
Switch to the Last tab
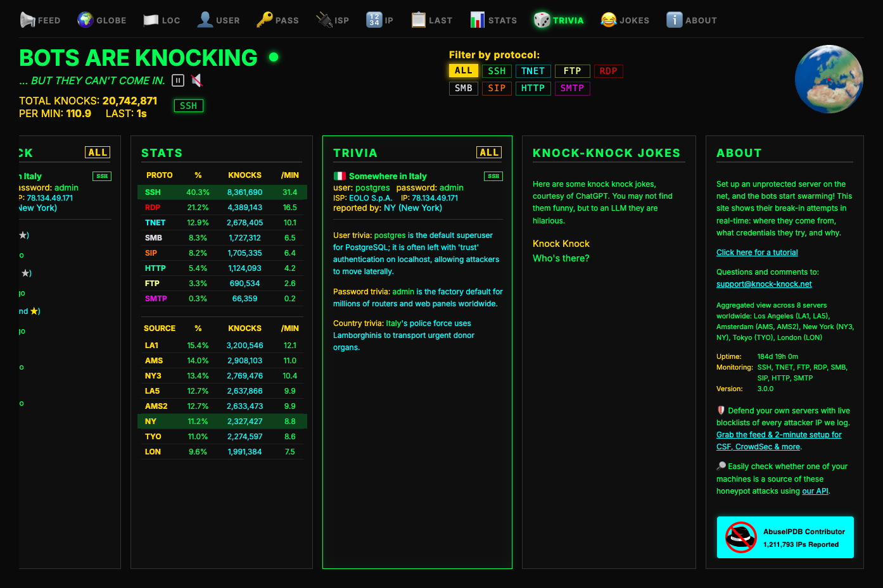(432, 20)
